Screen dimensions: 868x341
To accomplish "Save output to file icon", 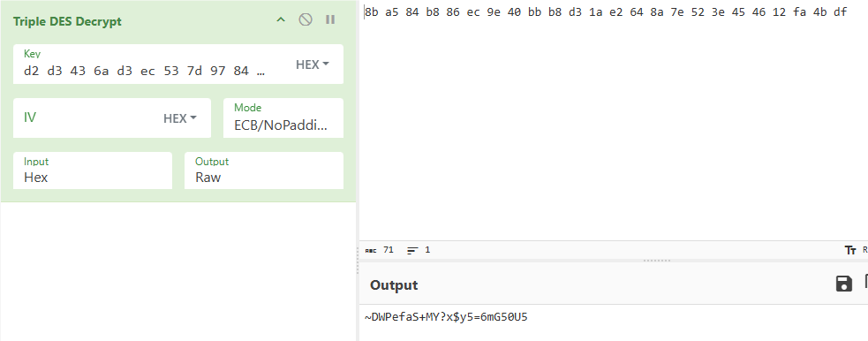I will click(x=843, y=284).
